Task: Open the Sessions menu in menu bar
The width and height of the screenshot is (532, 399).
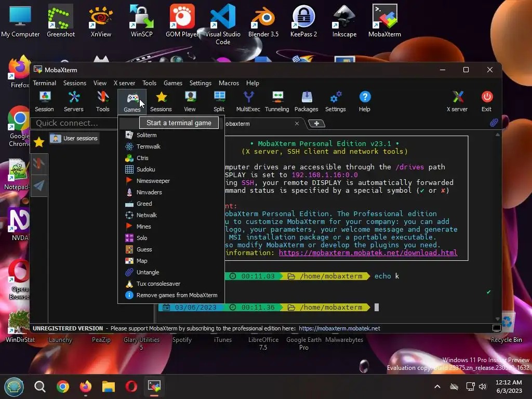Action: pyautogui.click(x=75, y=83)
